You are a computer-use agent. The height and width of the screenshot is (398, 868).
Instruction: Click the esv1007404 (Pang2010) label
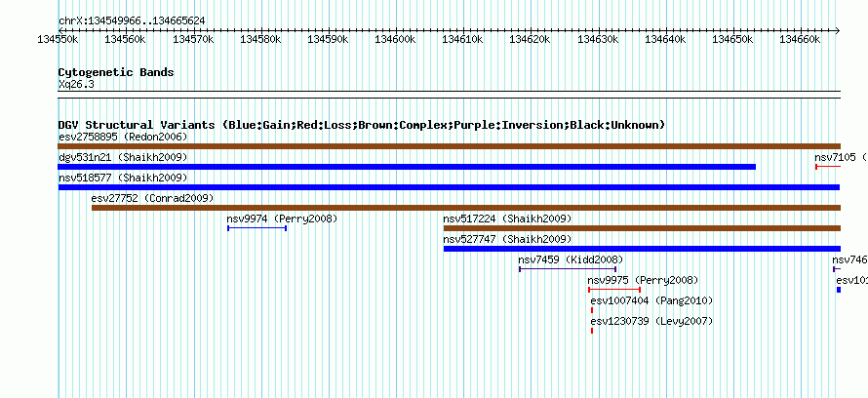pos(651,300)
